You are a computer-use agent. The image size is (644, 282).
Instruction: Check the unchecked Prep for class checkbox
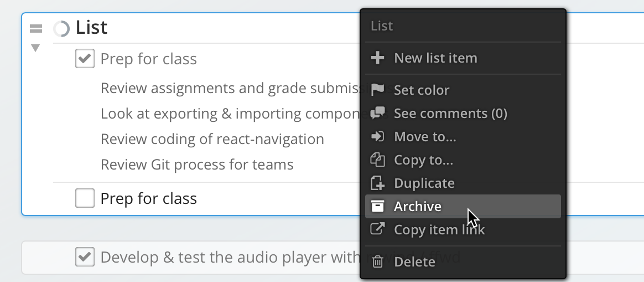click(x=85, y=198)
